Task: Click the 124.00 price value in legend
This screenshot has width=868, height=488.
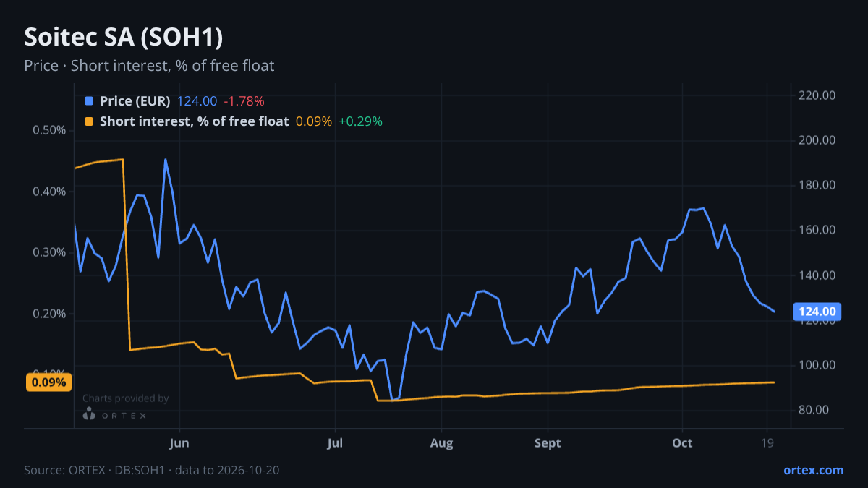Action: click(x=197, y=101)
